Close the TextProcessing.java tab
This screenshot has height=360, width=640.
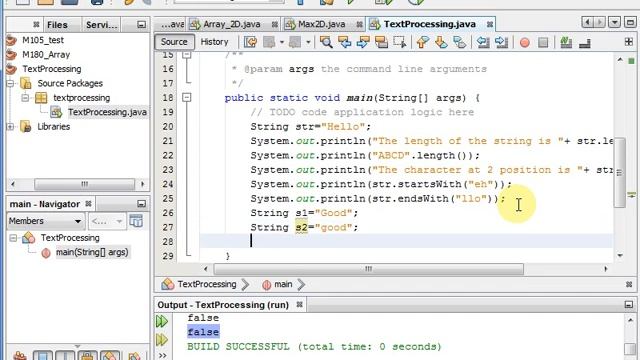click(489, 24)
